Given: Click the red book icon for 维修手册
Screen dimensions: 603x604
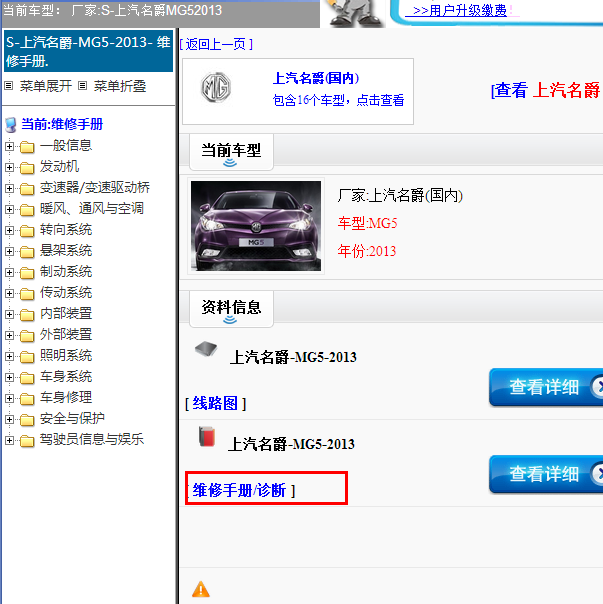Looking at the screenshot, I should [x=207, y=437].
